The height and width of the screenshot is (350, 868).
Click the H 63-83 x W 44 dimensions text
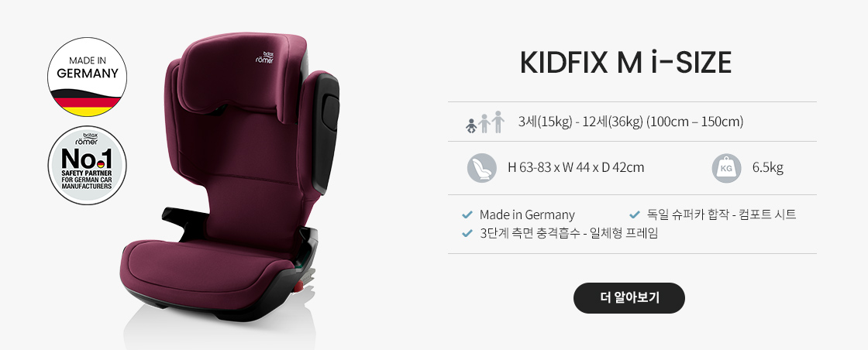576,167
